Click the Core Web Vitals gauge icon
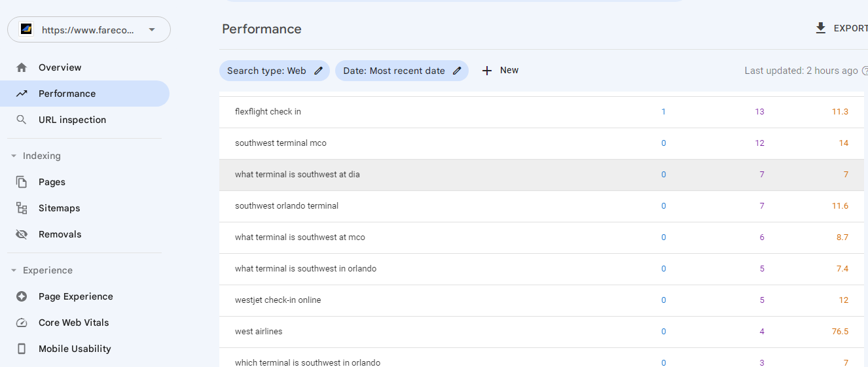Screen dimensions: 868x367 click(x=22, y=323)
